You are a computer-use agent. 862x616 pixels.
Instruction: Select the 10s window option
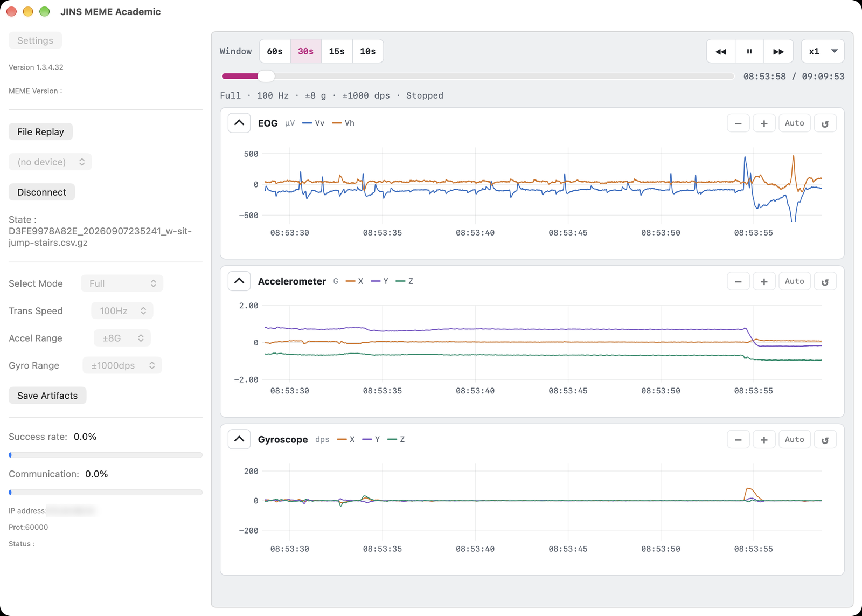tap(368, 51)
